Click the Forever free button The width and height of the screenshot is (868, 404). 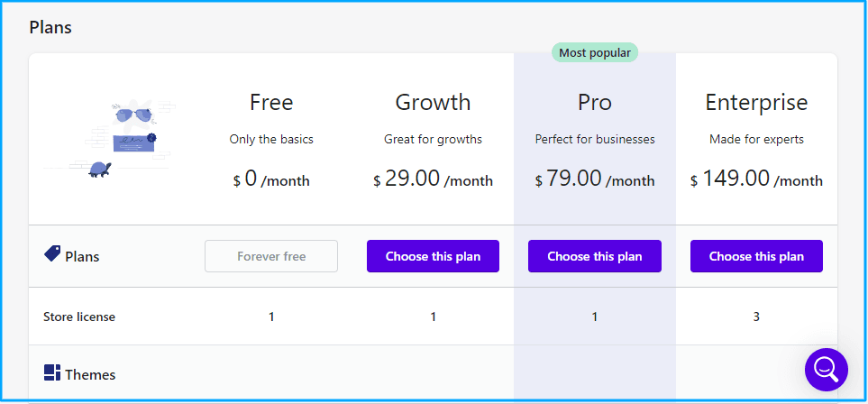(x=271, y=256)
